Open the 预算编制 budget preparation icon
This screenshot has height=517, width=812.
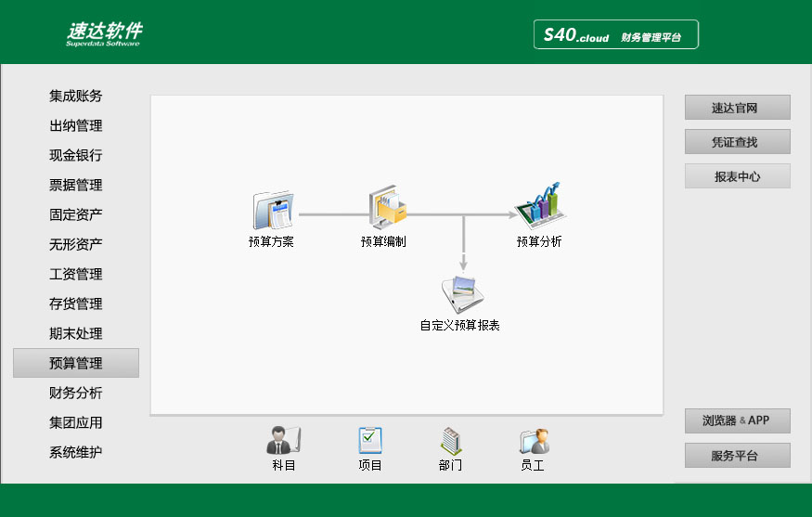[387, 207]
